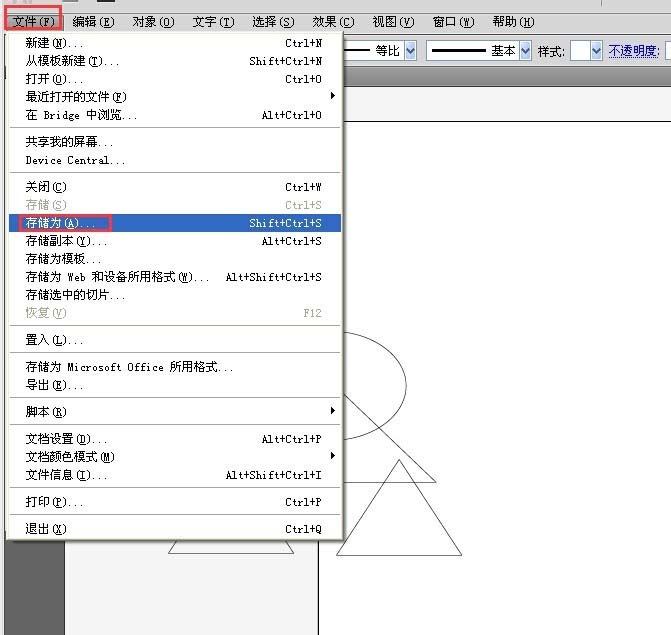The height and width of the screenshot is (635, 671).
Task: Choose 在 Bridge 中浏览... entry
Action: (175, 115)
